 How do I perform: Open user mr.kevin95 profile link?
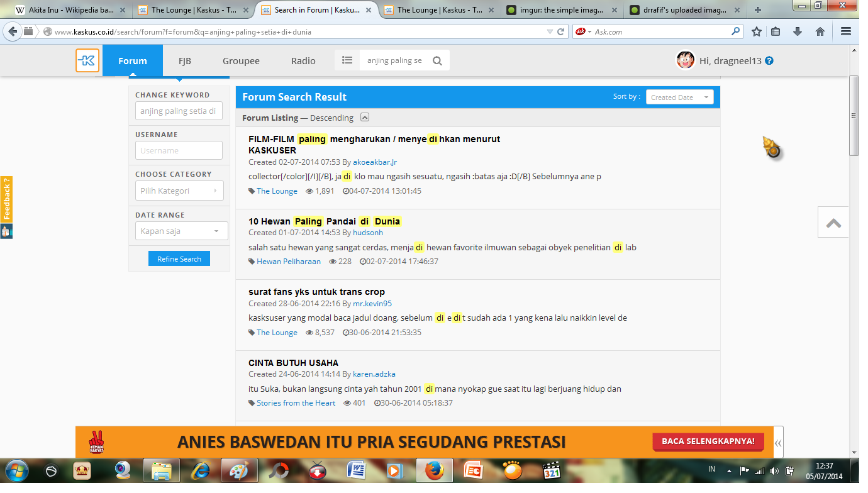tap(372, 304)
